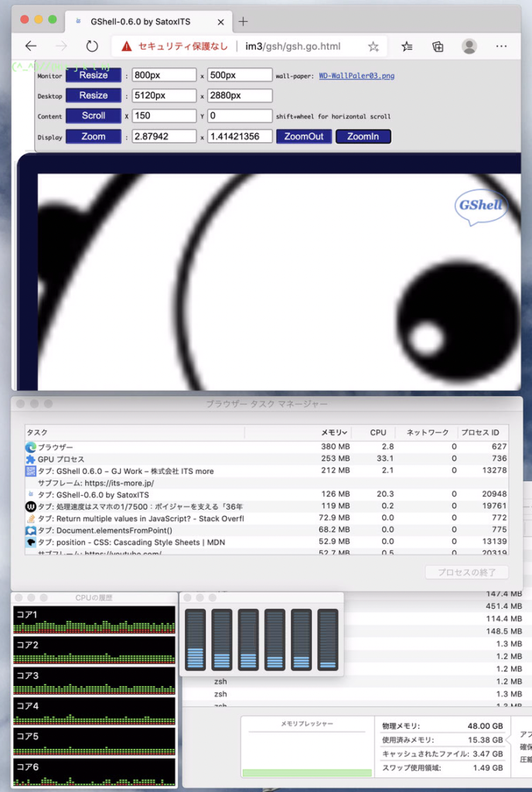The width and height of the screenshot is (532, 792).
Task: Sort tasks by the メモリ column header
Action: click(334, 432)
